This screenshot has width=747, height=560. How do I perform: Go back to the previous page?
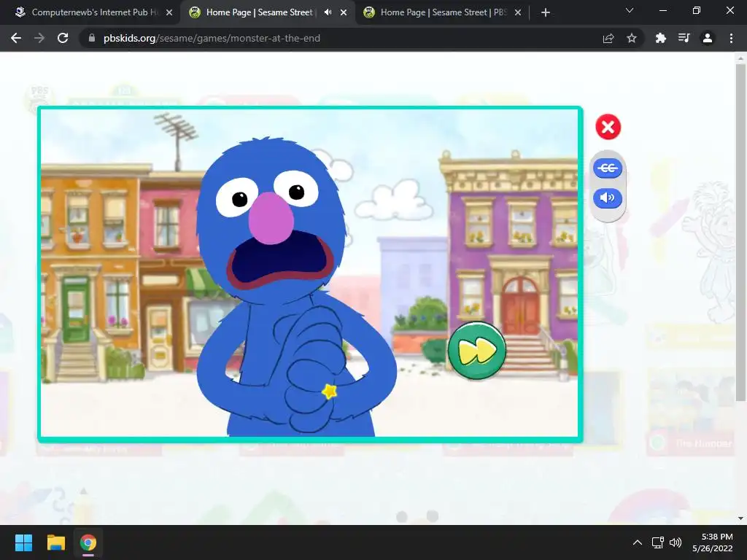(x=16, y=38)
